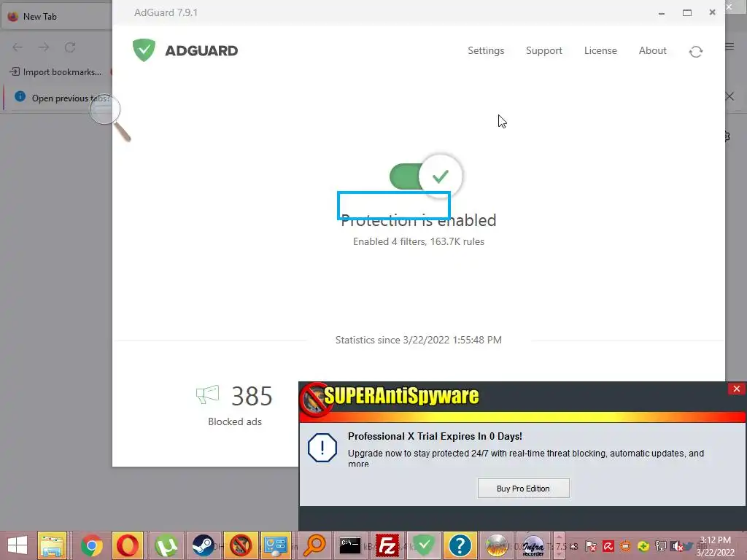Launch Opera browser from taskbar
The image size is (747, 560).
(x=128, y=545)
